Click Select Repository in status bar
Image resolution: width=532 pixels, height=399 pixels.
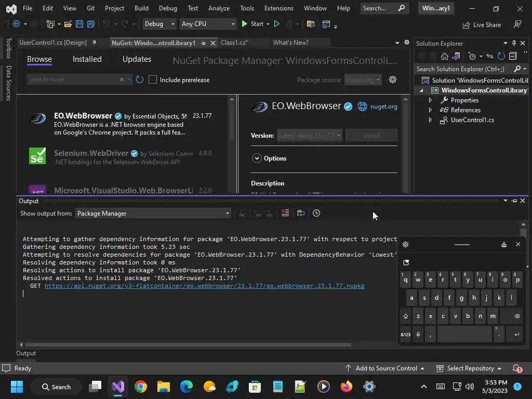pyautogui.click(x=469, y=368)
